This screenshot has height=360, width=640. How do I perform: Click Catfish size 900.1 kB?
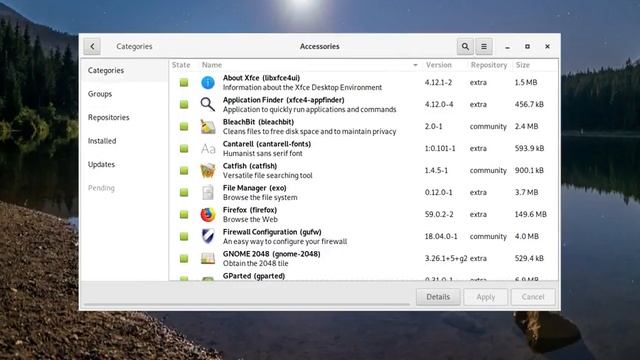[x=529, y=170]
